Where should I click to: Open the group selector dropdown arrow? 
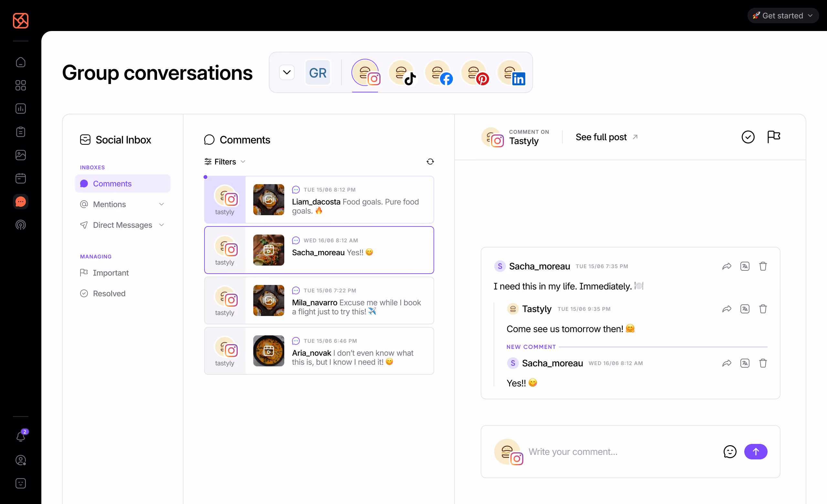[x=287, y=72]
